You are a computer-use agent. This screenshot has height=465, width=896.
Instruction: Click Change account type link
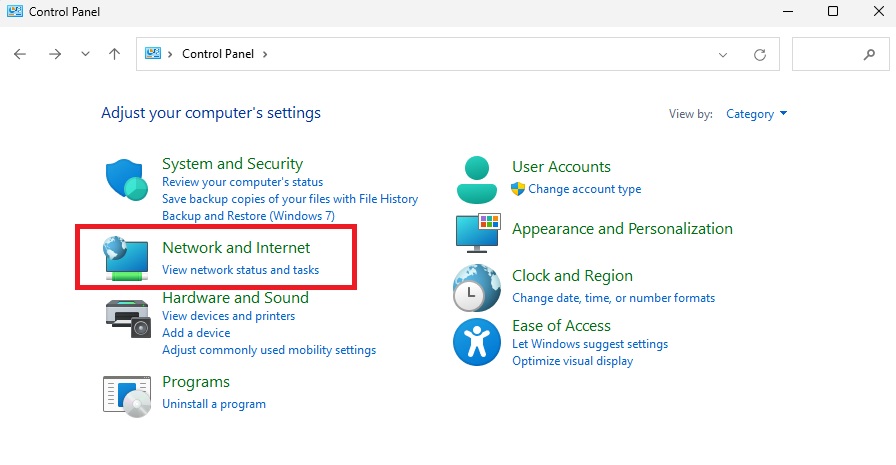coord(585,189)
